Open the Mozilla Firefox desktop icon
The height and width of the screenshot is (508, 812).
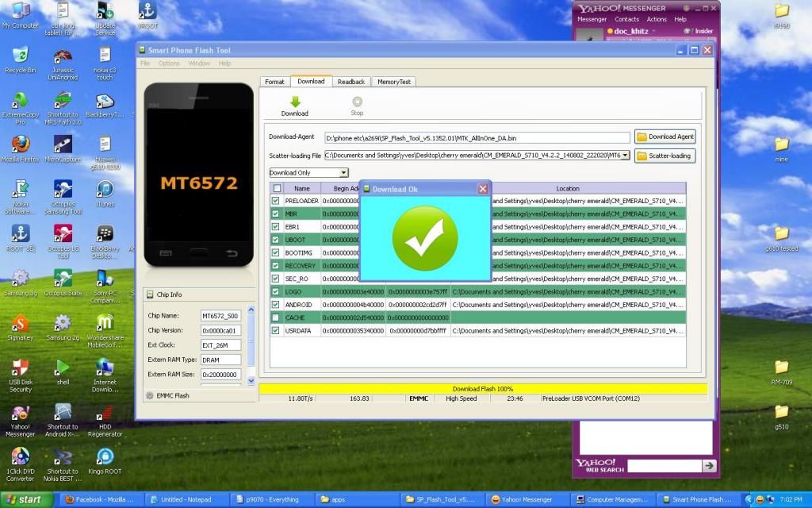click(20, 145)
